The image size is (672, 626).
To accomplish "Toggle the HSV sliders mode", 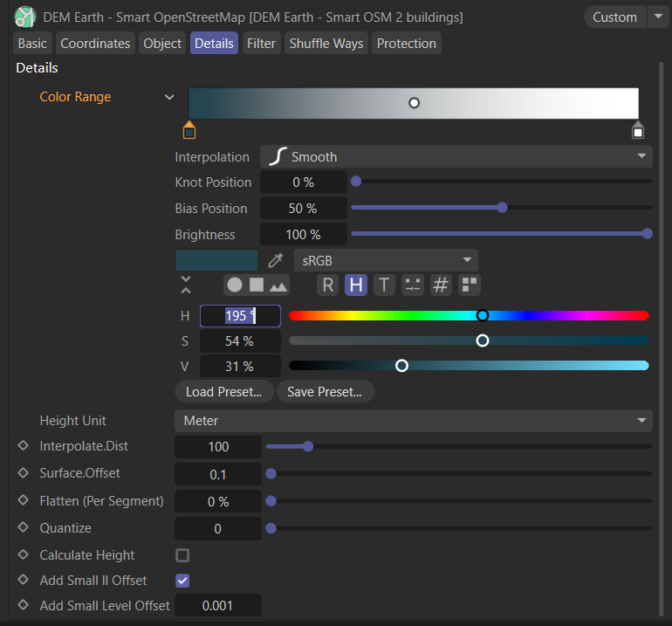I will point(356,285).
